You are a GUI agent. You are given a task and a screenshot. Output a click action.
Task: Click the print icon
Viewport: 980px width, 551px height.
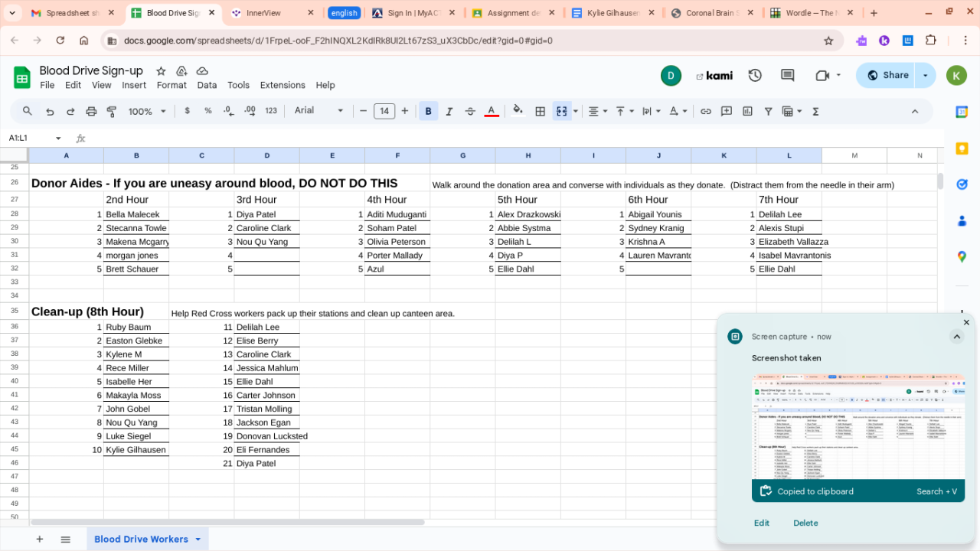(x=91, y=111)
